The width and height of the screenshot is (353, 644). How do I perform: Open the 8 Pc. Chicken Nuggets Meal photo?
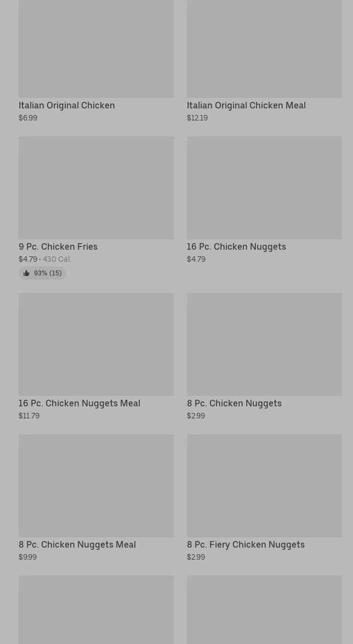point(96,485)
